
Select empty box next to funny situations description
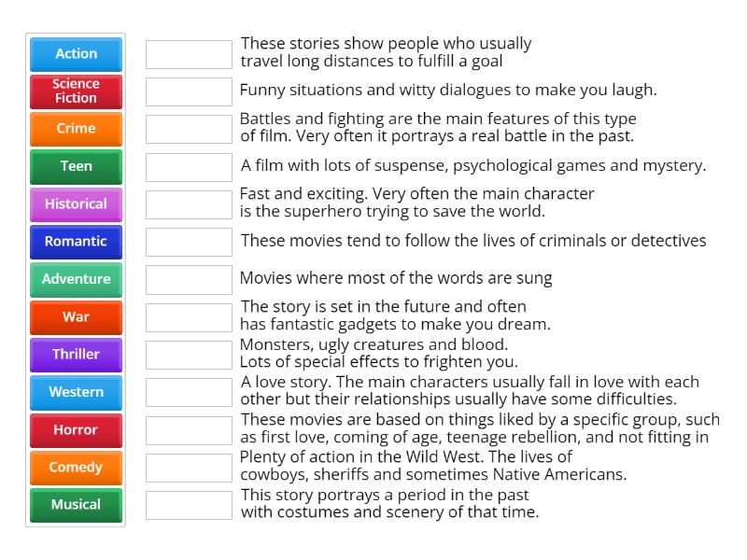tap(189, 91)
